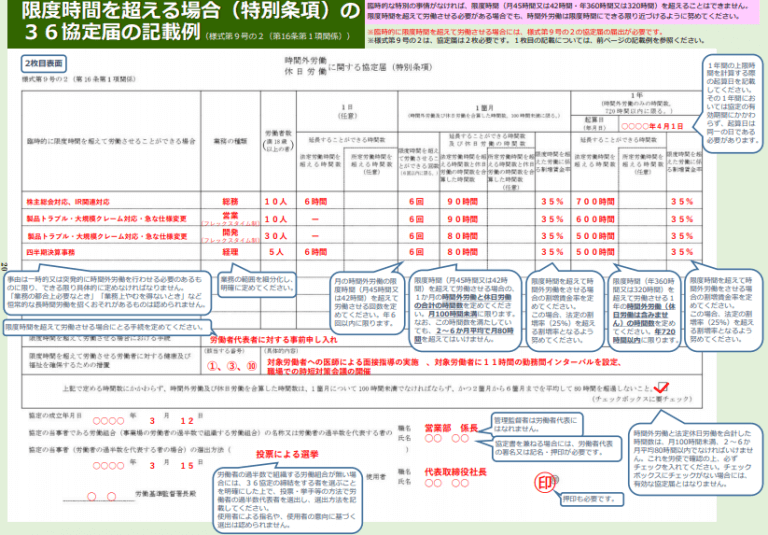Click the 四半期決算事務 reason entry
The height and width of the screenshot is (535, 768).
point(51,252)
